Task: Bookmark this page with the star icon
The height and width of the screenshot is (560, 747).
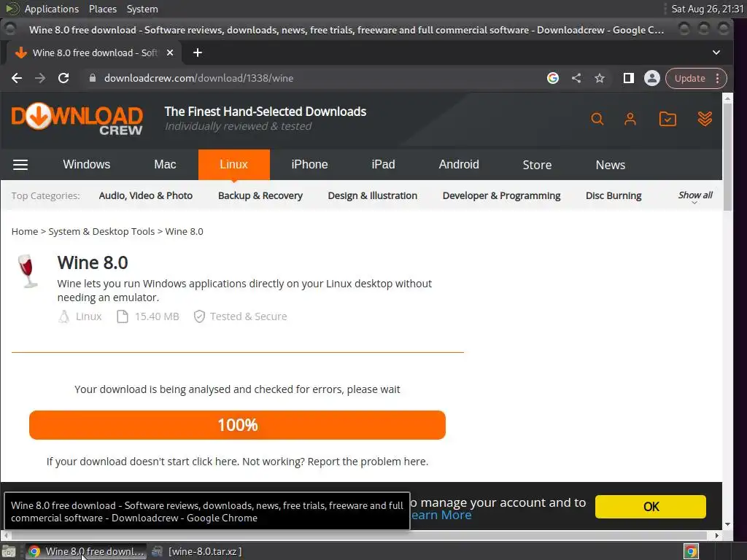Action: 600,78
